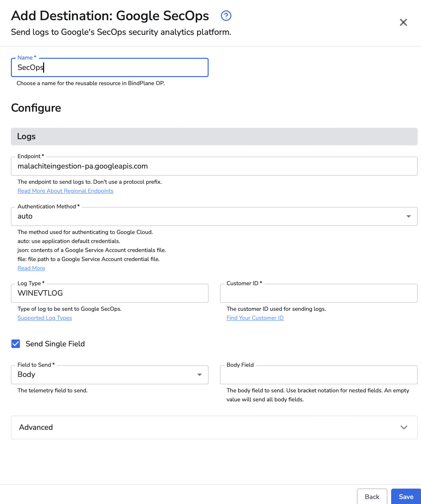
Task: Click the Name input field
Action: click(110, 67)
